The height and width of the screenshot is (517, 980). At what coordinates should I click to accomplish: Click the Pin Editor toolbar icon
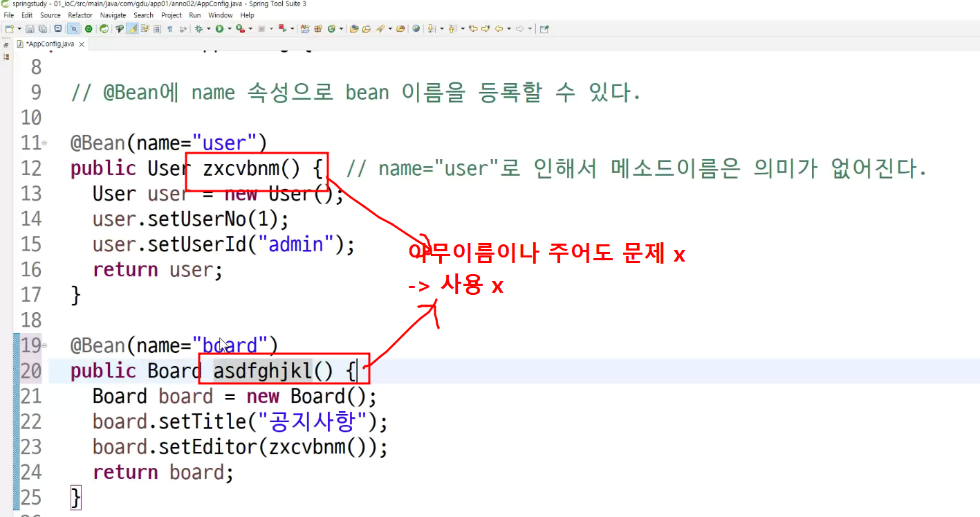pos(544,28)
